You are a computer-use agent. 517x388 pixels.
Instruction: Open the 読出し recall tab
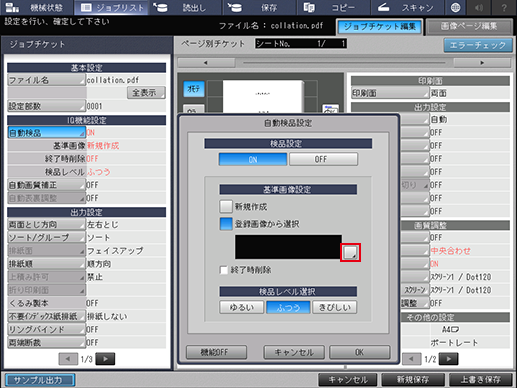(x=185, y=7)
